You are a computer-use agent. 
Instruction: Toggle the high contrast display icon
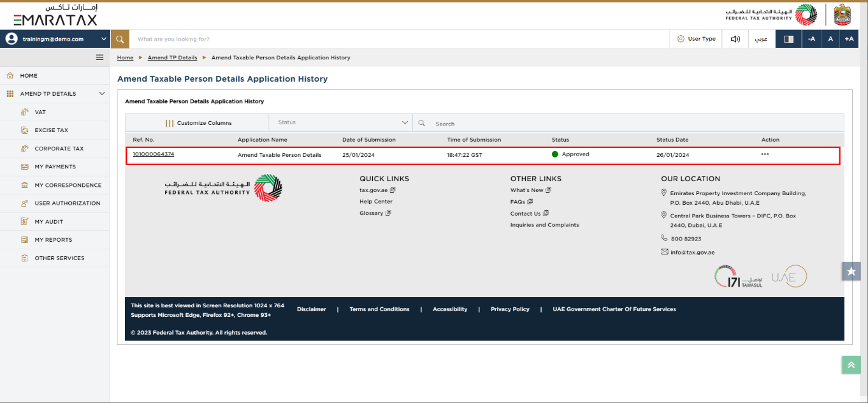[x=788, y=39]
